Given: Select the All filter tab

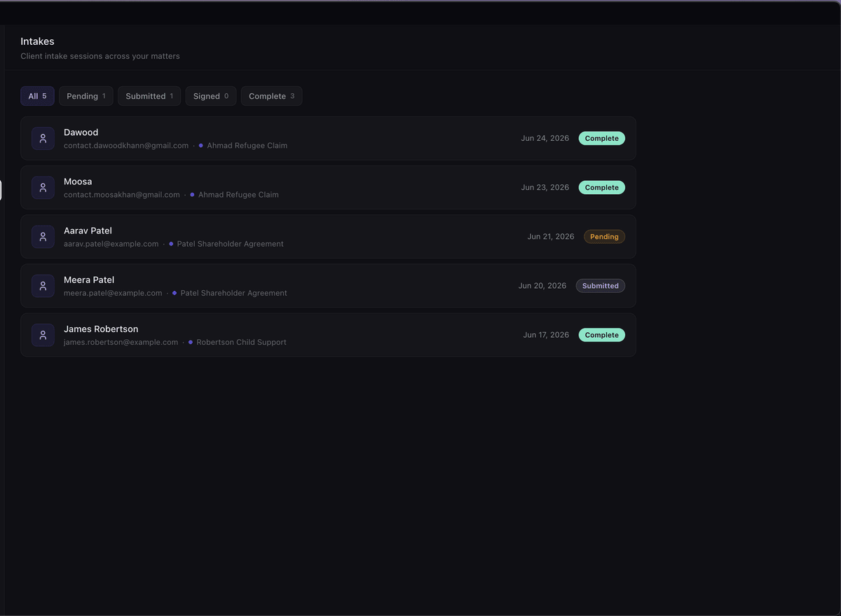Looking at the screenshot, I should tap(37, 96).
